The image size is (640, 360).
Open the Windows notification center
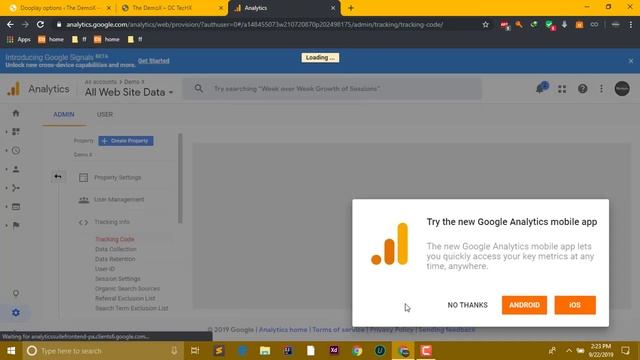pos(625,351)
